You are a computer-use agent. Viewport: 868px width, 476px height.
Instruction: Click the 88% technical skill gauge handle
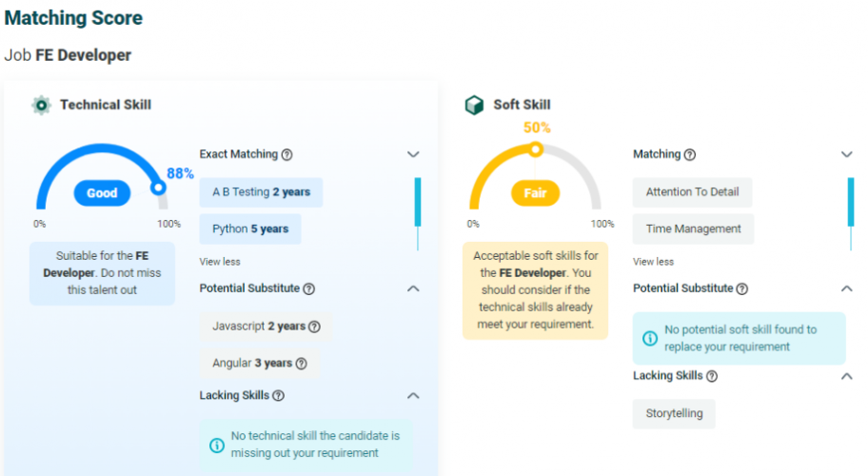[x=159, y=188]
